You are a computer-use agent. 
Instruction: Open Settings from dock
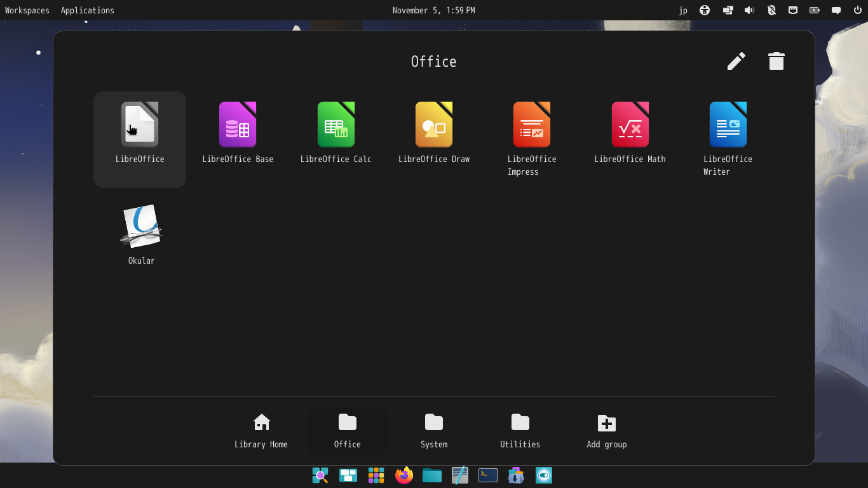click(x=544, y=475)
